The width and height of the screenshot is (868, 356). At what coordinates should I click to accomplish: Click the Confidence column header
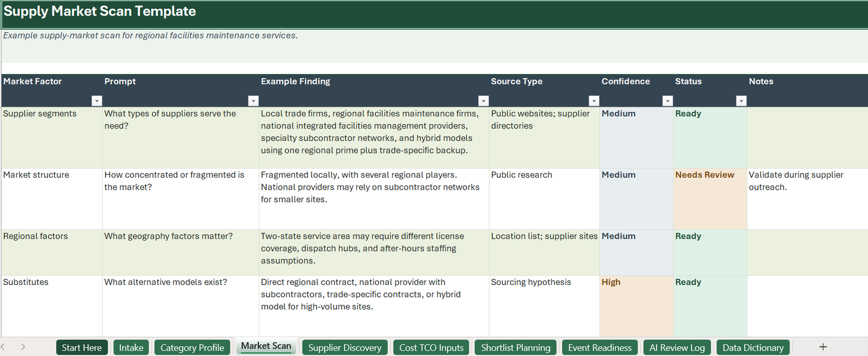tap(636, 90)
